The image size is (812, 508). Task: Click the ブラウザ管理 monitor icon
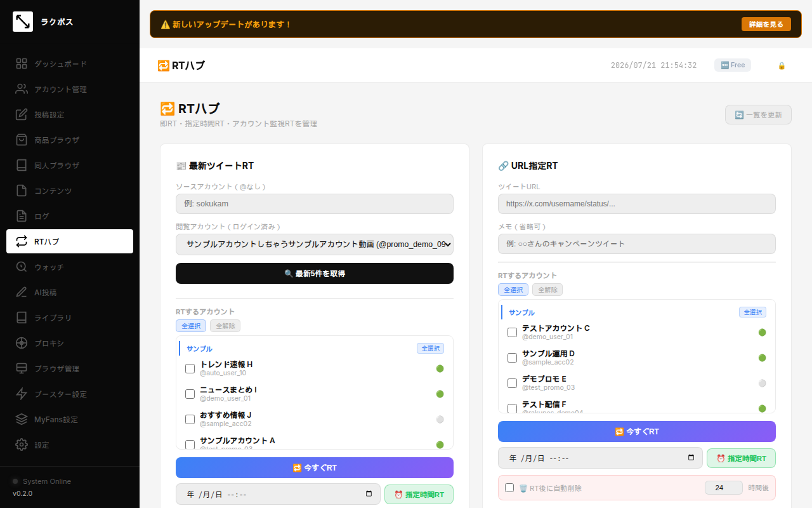(x=22, y=368)
